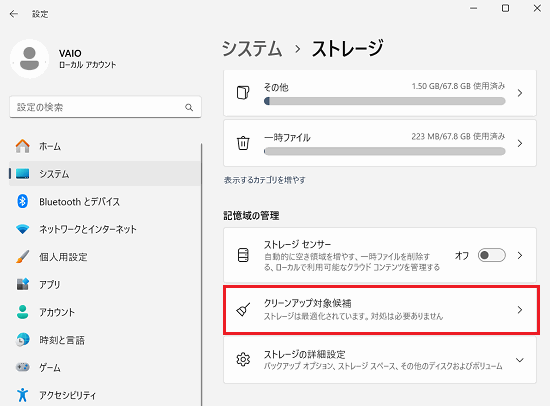This screenshot has height=406, width=550.
Task: Open 個人用設定 in the sidebar
Action: tap(105, 257)
